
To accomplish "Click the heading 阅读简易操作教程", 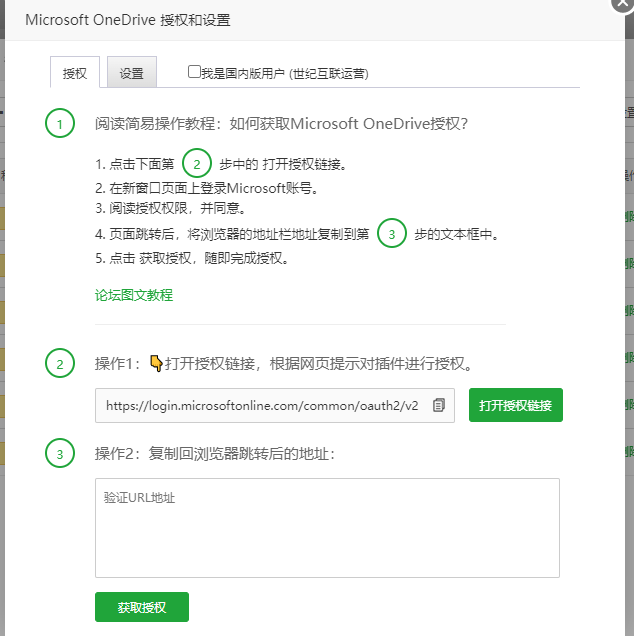I will pyautogui.click(x=281, y=123).
